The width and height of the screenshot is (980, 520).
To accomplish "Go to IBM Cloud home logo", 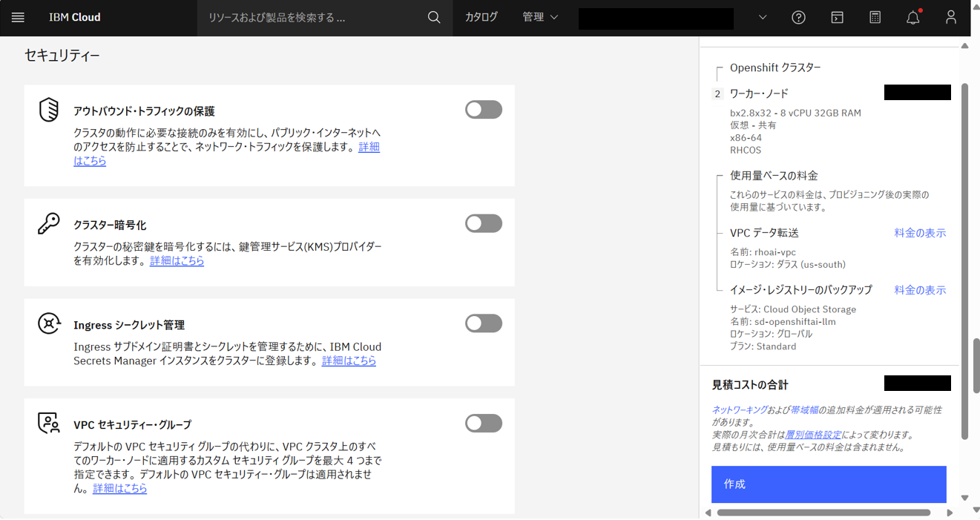I will point(75,17).
